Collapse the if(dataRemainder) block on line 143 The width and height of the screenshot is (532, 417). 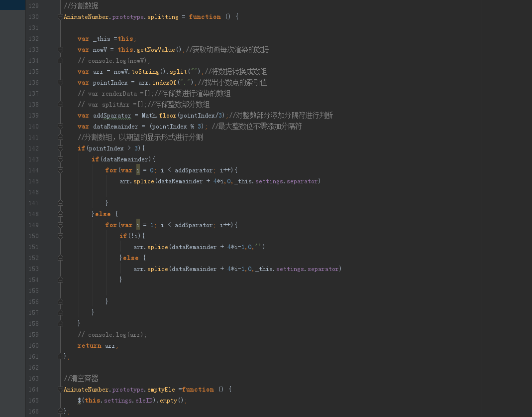click(x=60, y=159)
